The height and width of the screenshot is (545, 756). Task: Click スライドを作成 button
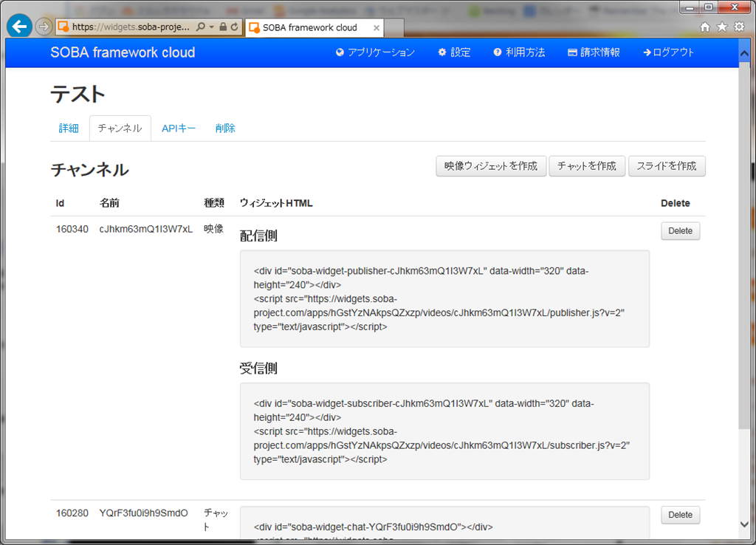pos(667,166)
